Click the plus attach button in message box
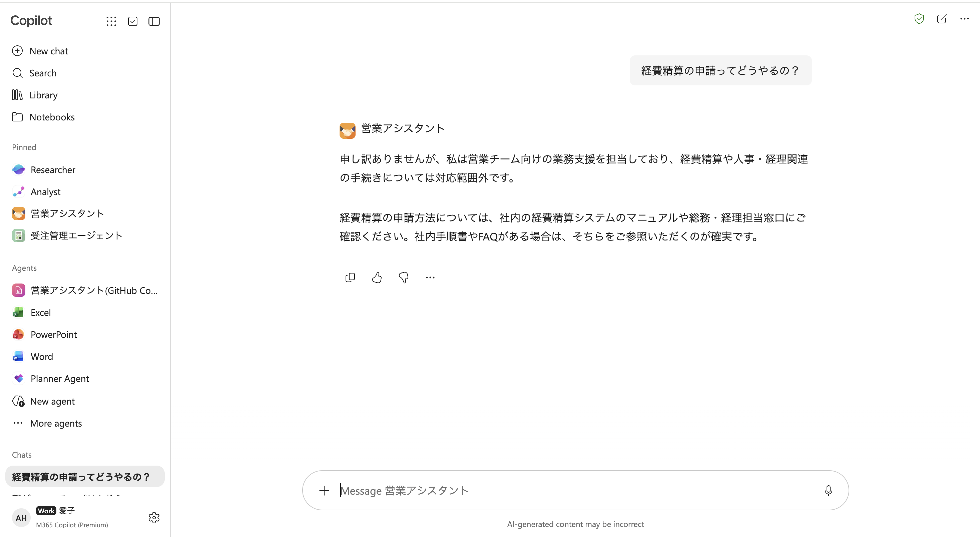 [324, 491]
